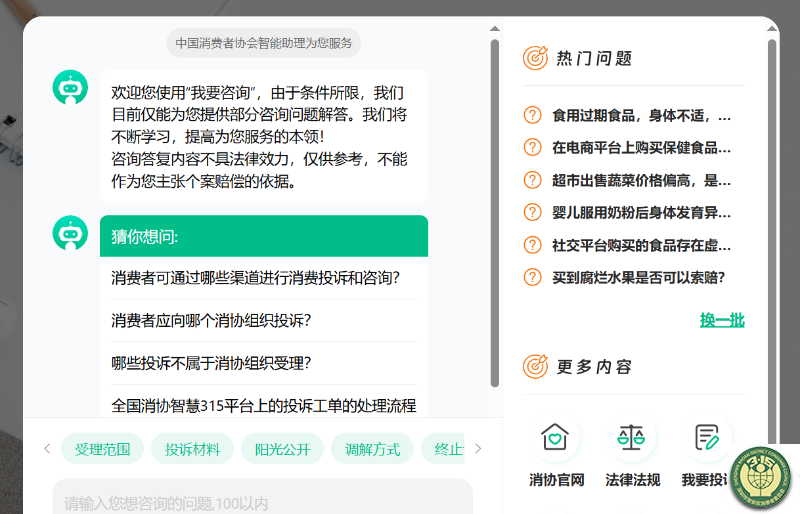Click the chat panel scroll-up arrow
800x514 pixels.
[494, 29]
